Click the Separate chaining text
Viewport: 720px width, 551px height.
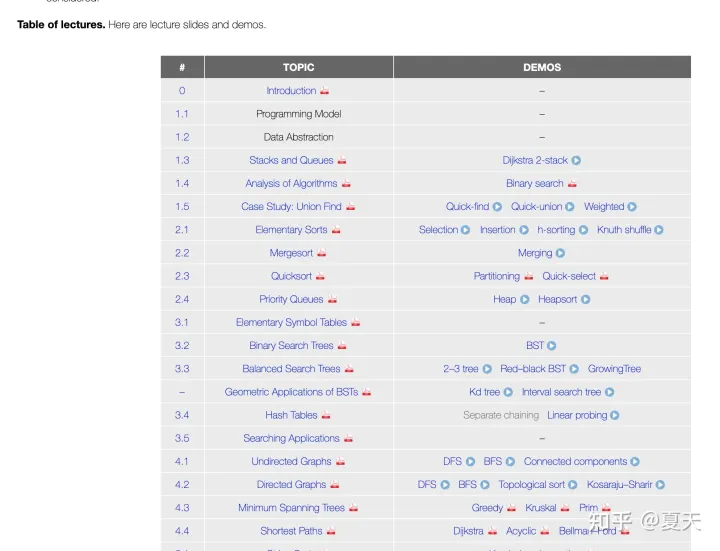click(501, 415)
